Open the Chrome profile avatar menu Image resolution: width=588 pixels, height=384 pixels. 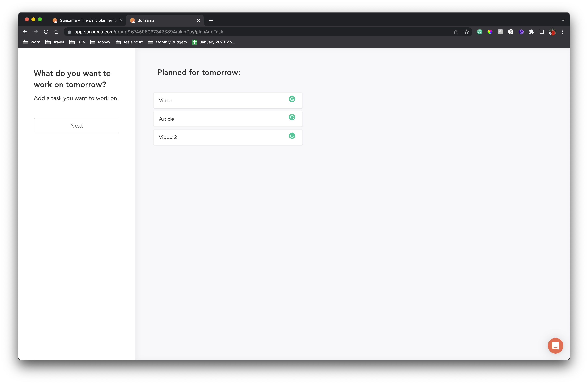(552, 32)
